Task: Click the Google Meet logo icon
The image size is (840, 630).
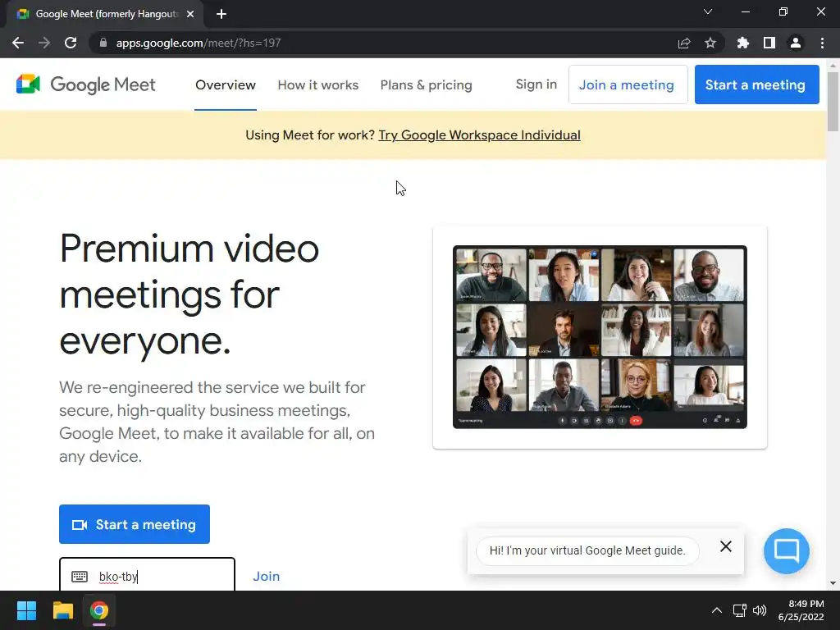Action: [x=28, y=84]
